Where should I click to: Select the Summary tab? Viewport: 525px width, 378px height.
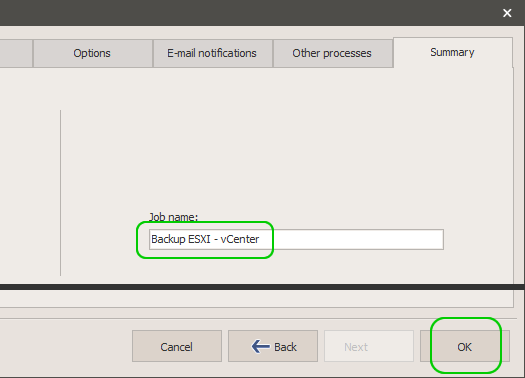point(453,52)
